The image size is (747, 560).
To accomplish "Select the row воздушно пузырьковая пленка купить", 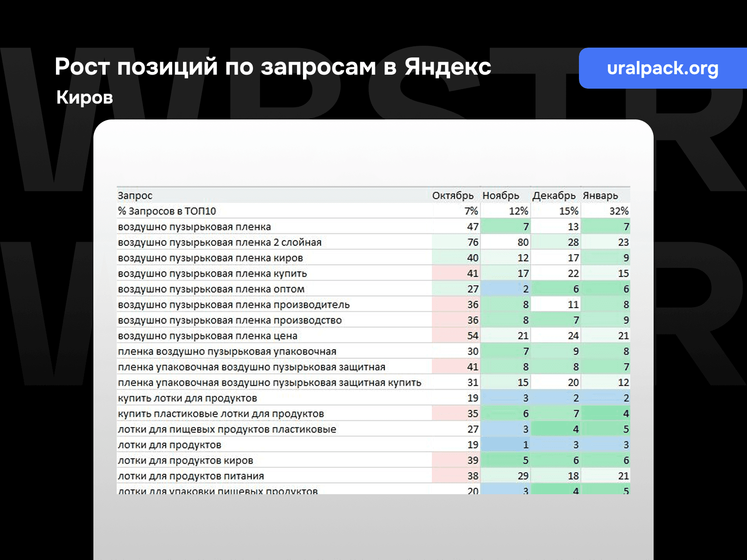I will coord(212,273).
